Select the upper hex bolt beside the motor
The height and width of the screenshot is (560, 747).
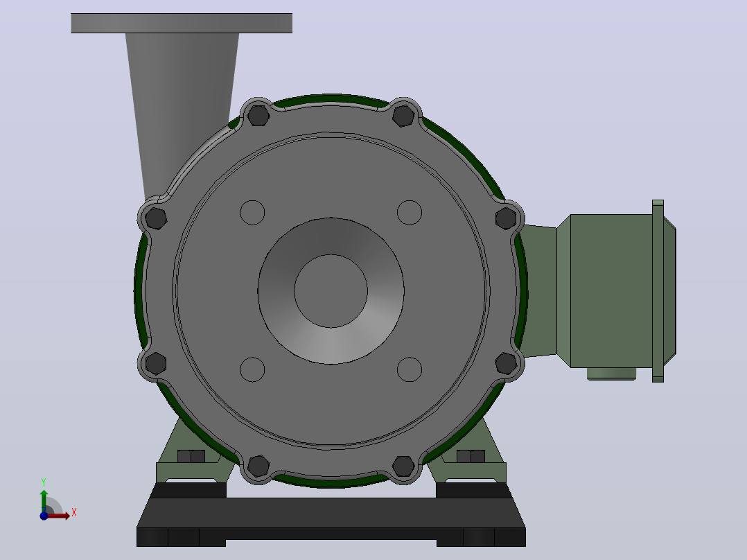coord(505,219)
